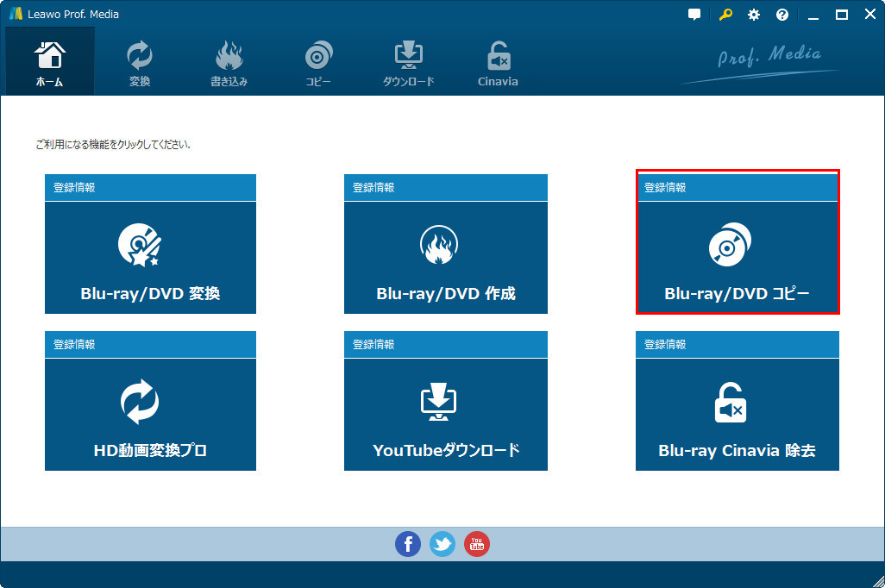
Task: Launch HD動画変換プロ module
Action: [x=150, y=415]
